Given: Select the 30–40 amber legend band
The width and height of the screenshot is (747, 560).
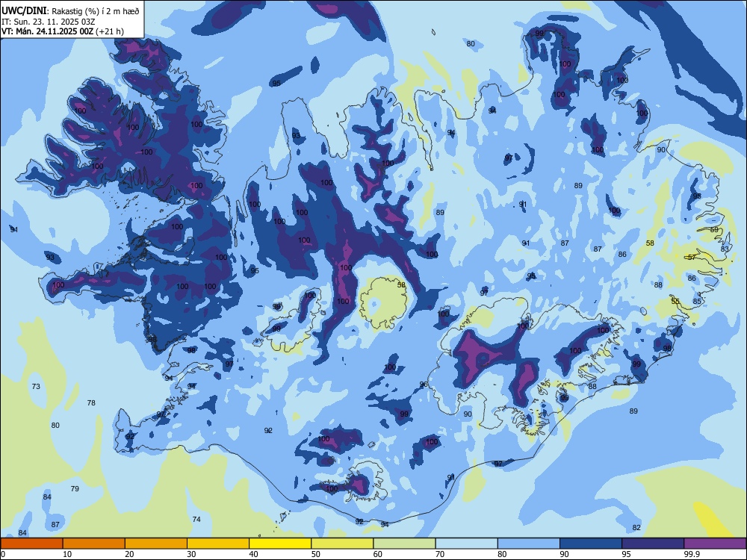Looking at the screenshot, I should tap(218, 544).
